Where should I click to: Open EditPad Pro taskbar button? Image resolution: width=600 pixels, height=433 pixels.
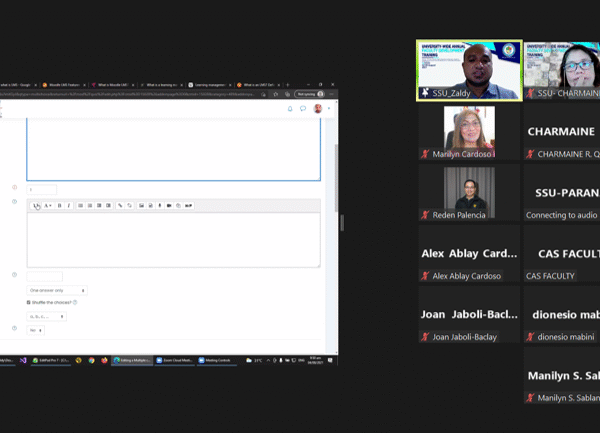click(51, 360)
